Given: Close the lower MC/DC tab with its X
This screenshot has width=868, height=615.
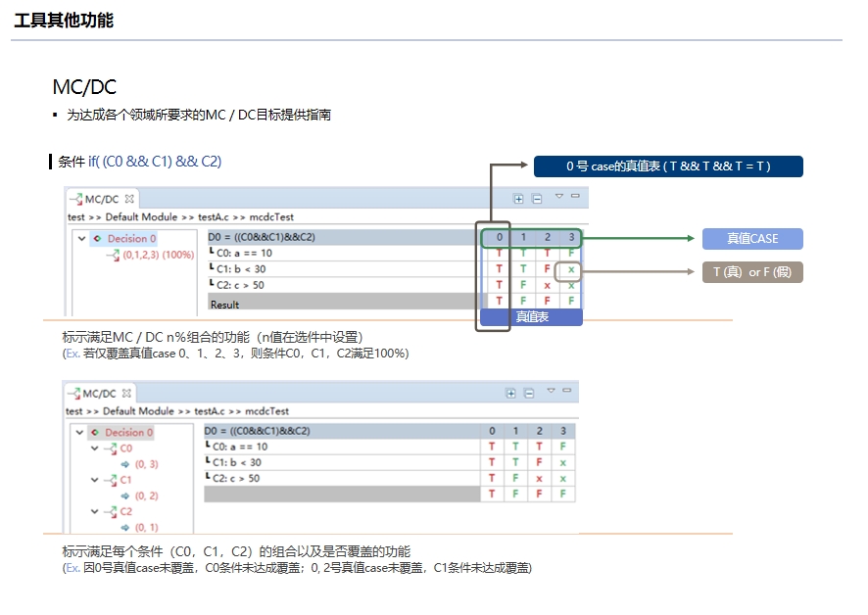Looking at the screenshot, I should coord(126,393).
